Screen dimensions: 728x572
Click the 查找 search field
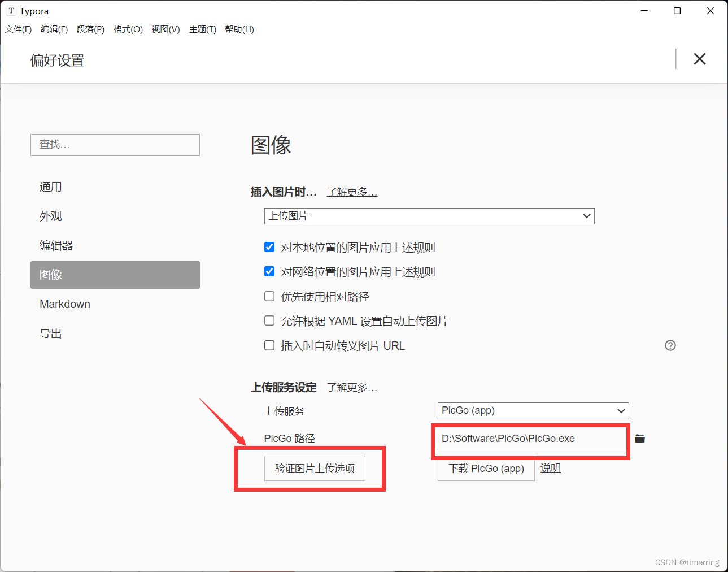(115, 145)
